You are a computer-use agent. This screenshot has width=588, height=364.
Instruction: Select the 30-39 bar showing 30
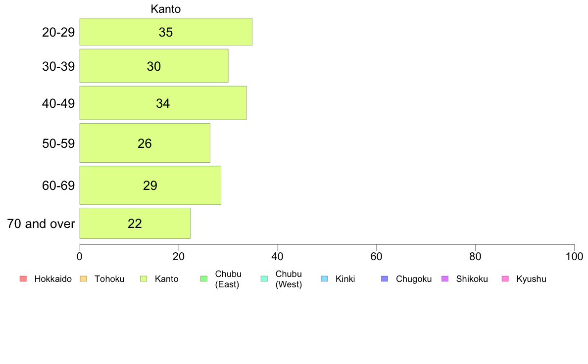pyautogui.click(x=154, y=66)
